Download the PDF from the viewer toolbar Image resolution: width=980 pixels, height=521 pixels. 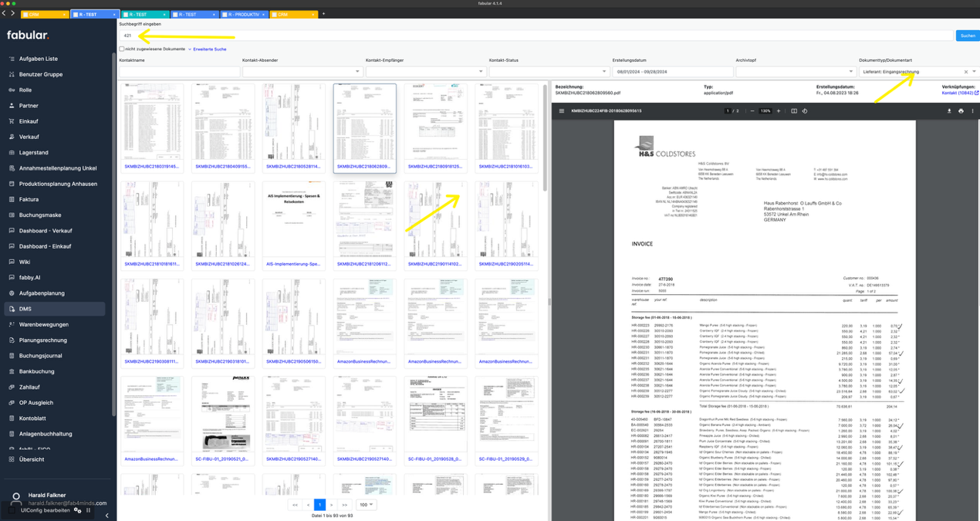949,111
